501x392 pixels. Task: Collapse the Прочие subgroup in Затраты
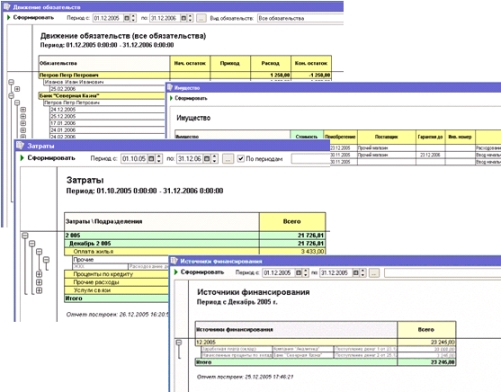46,259
